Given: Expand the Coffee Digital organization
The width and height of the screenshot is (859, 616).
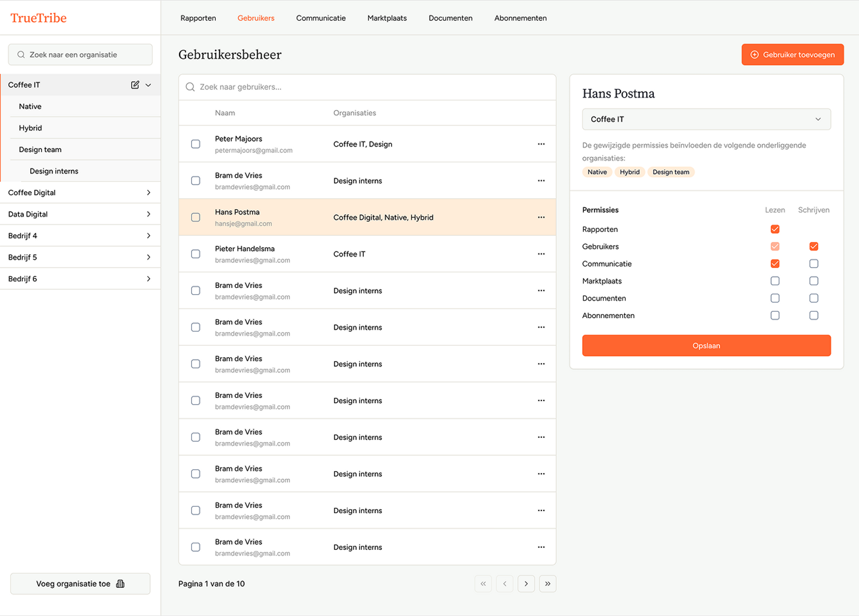Looking at the screenshot, I should coord(149,192).
